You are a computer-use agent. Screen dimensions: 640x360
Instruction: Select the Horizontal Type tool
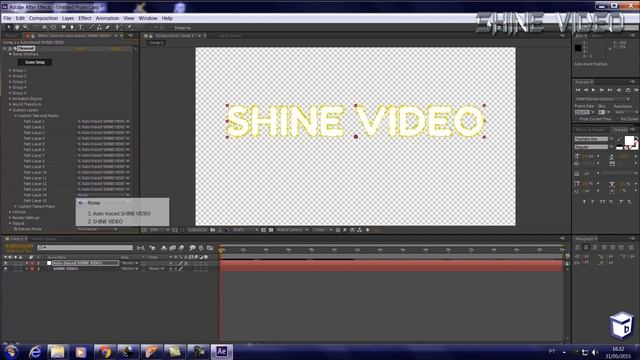coord(80,27)
